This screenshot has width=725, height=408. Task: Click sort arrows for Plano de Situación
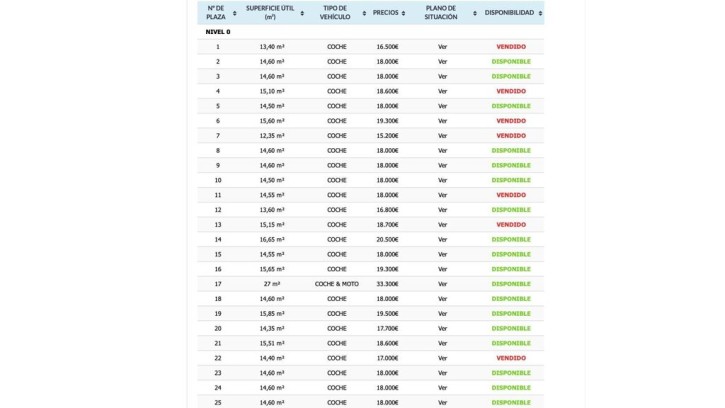(472, 13)
